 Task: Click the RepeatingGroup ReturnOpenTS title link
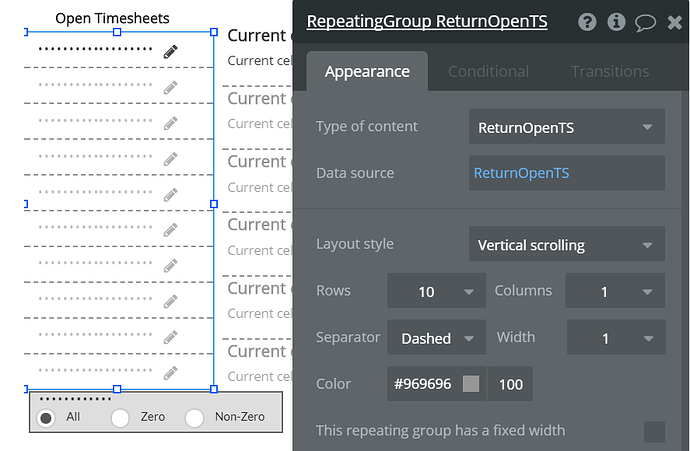point(427,21)
